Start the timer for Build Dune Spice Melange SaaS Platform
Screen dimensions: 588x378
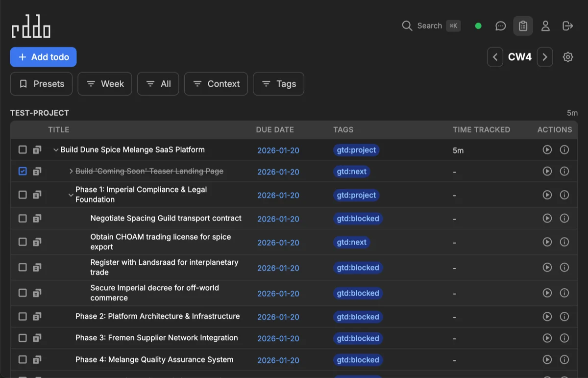(547, 150)
